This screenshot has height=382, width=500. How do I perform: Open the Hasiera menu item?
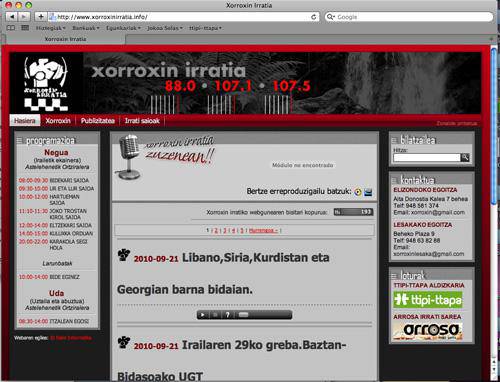pos(25,121)
